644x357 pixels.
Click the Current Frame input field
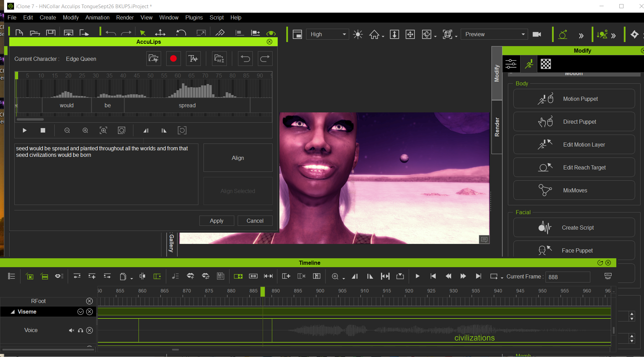(x=568, y=277)
